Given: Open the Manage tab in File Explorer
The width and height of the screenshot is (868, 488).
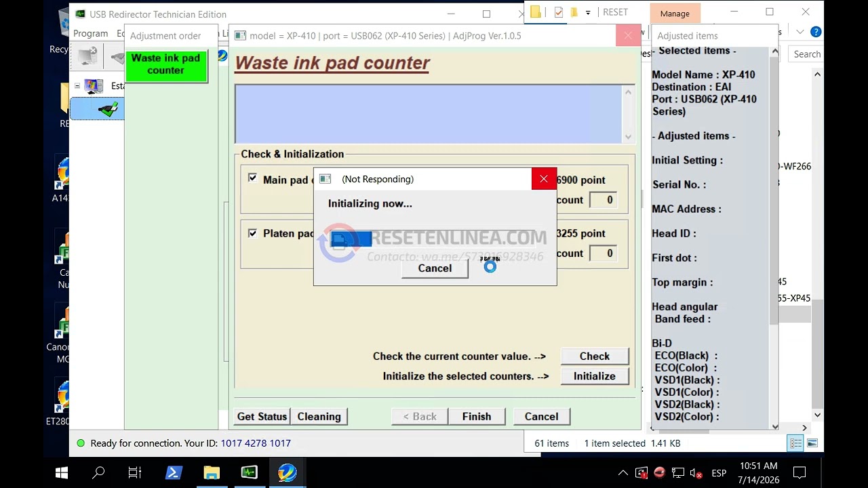Looking at the screenshot, I should [x=675, y=14].
